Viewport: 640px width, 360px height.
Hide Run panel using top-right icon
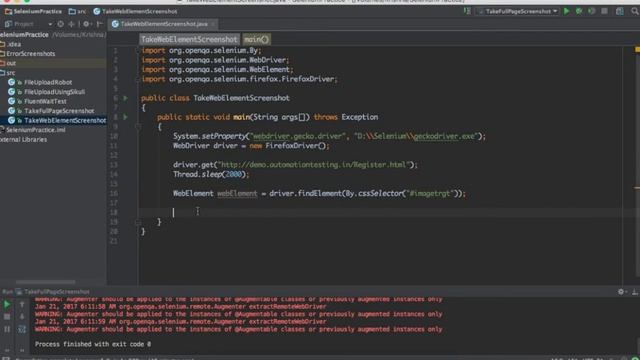(x=635, y=292)
